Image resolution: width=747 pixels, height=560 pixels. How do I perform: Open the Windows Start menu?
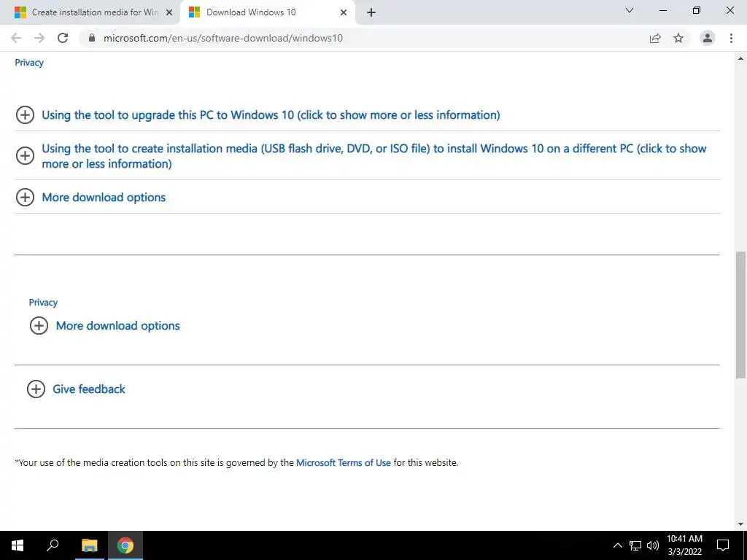[x=18, y=545]
